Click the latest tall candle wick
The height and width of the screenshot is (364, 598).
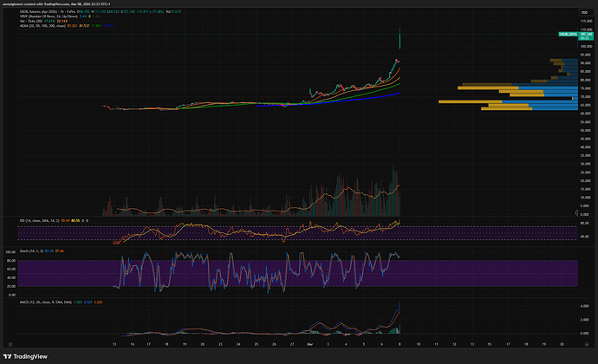[x=400, y=36]
